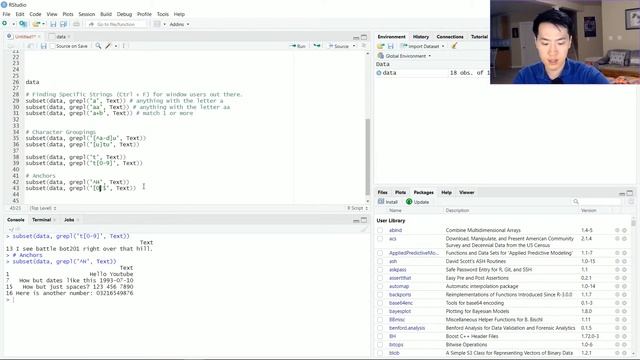The height and width of the screenshot is (360, 640).
Task: Switch to the Jobs tab
Action: [x=69, y=220]
